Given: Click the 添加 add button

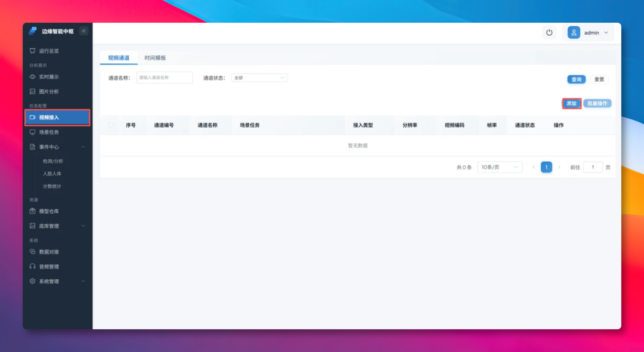Looking at the screenshot, I should pyautogui.click(x=572, y=103).
